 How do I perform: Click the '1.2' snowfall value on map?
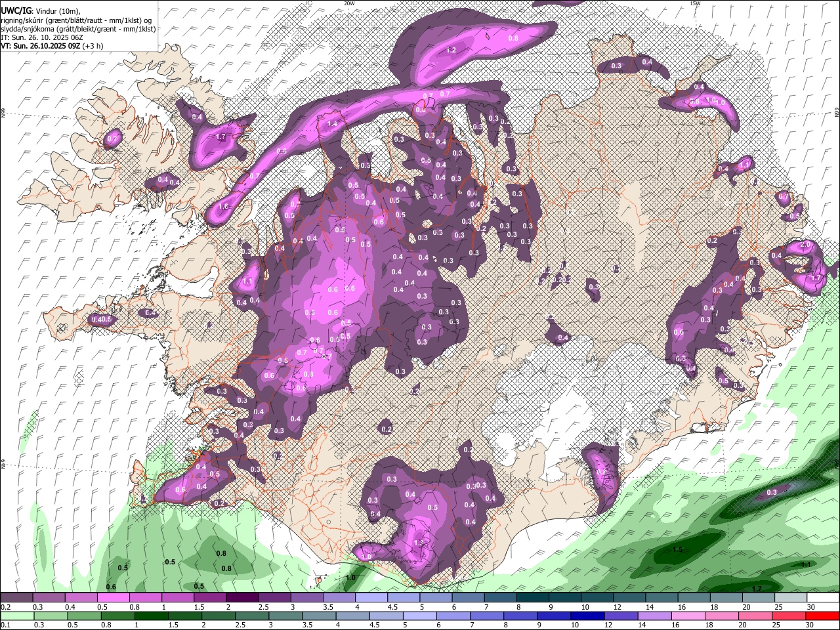[451, 51]
